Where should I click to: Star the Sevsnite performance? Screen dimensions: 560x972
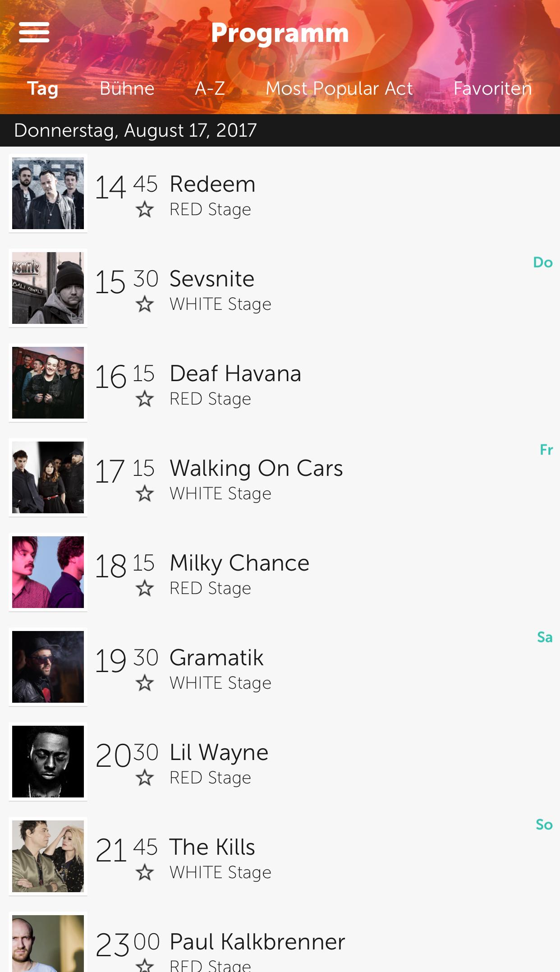[x=144, y=304]
